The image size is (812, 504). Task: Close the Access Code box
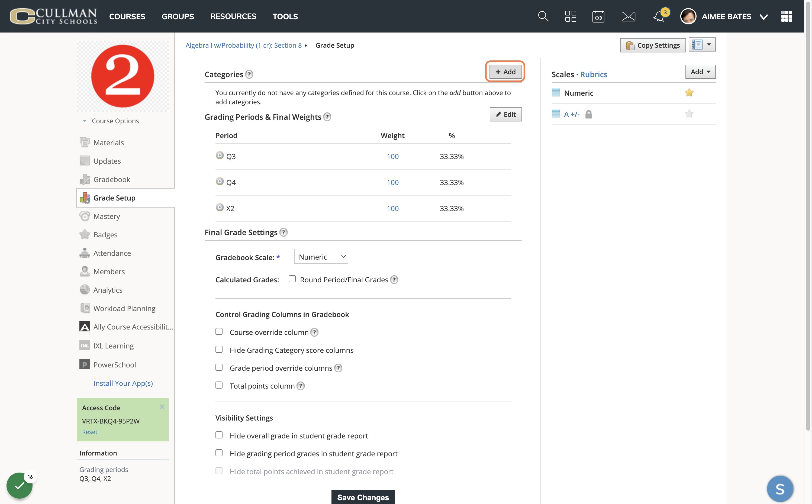[162, 407]
